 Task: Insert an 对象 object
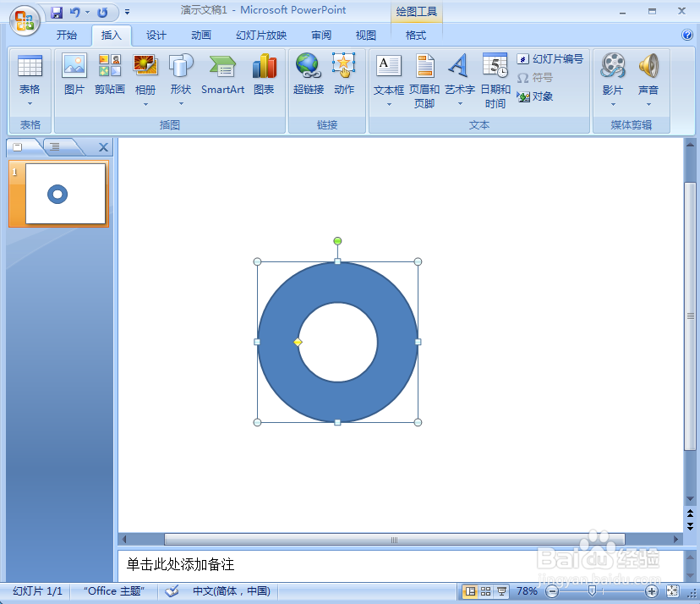[x=535, y=96]
